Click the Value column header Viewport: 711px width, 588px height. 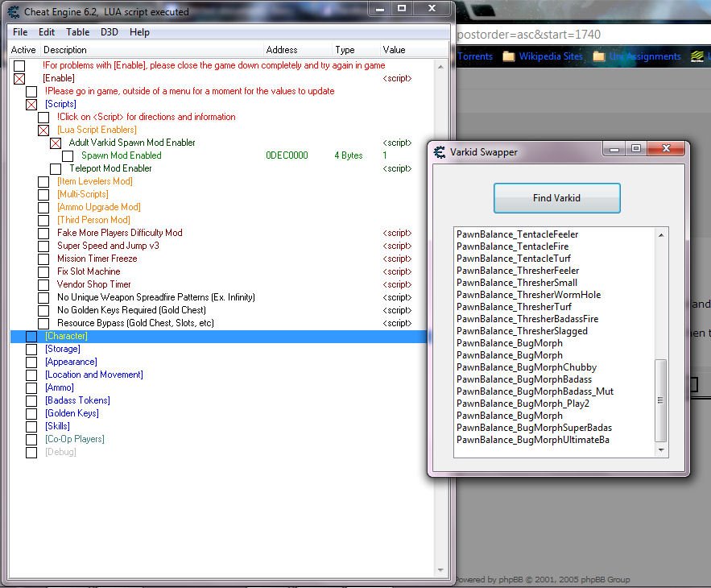click(x=414, y=50)
